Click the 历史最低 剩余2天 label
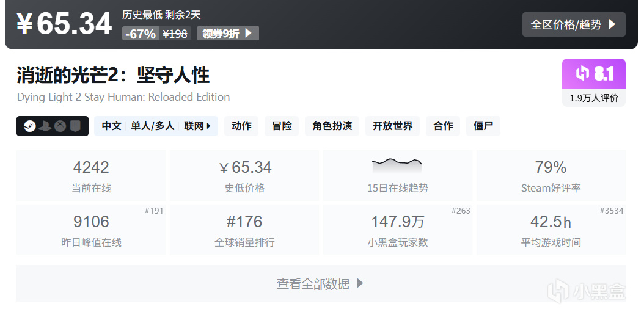Screen dimensions: 644x312 pyautogui.click(x=161, y=15)
